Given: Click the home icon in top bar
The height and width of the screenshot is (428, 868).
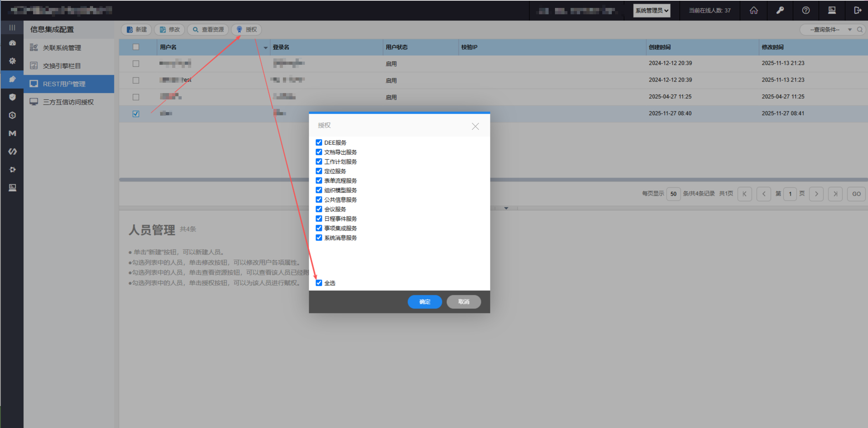Looking at the screenshot, I should pos(753,10).
